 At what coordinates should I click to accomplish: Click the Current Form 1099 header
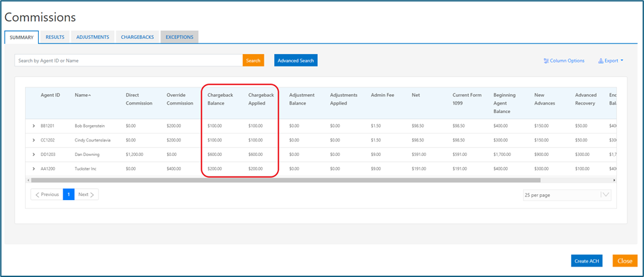(x=467, y=99)
